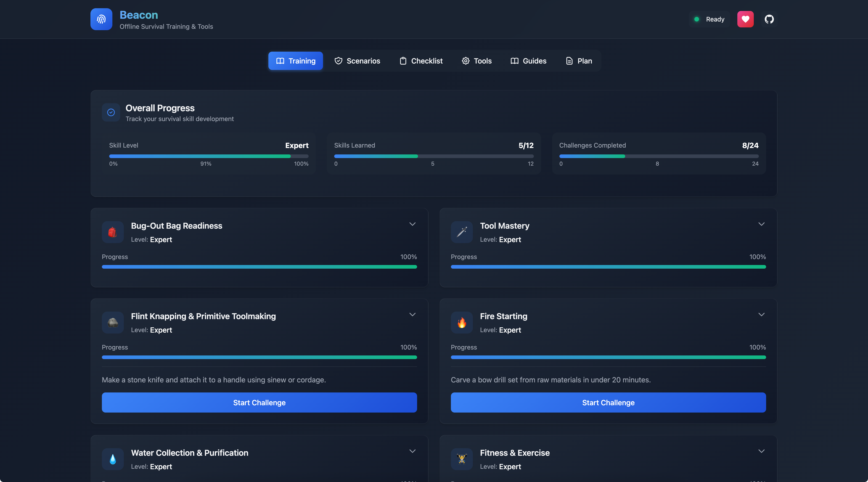Viewport: 868px width, 482px height.
Task: Click the Skill Level progress bar
Action: [x=209, y=156]
